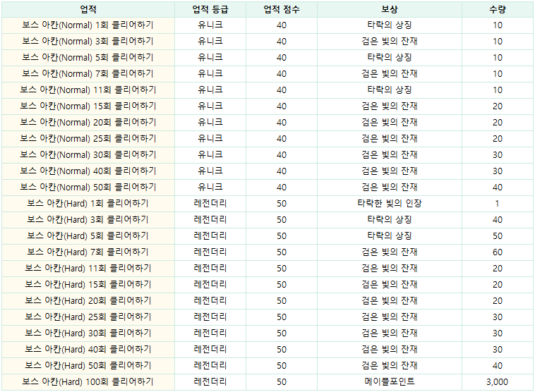The height and width of the screenshot is (392, 535).
Task: Click the '수량' column header
Action: [x=498, y=9]
